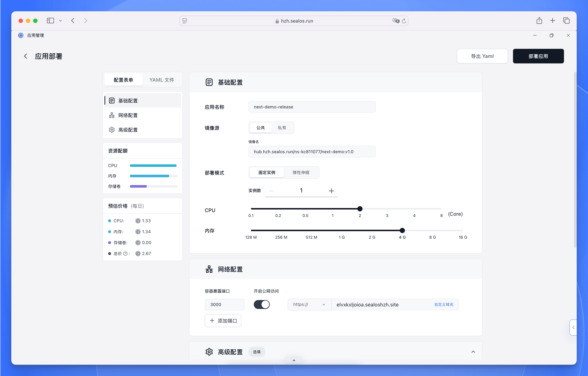Click the 镜像名 input field
This screenshot has width=588, height=376.
(312, 152)
